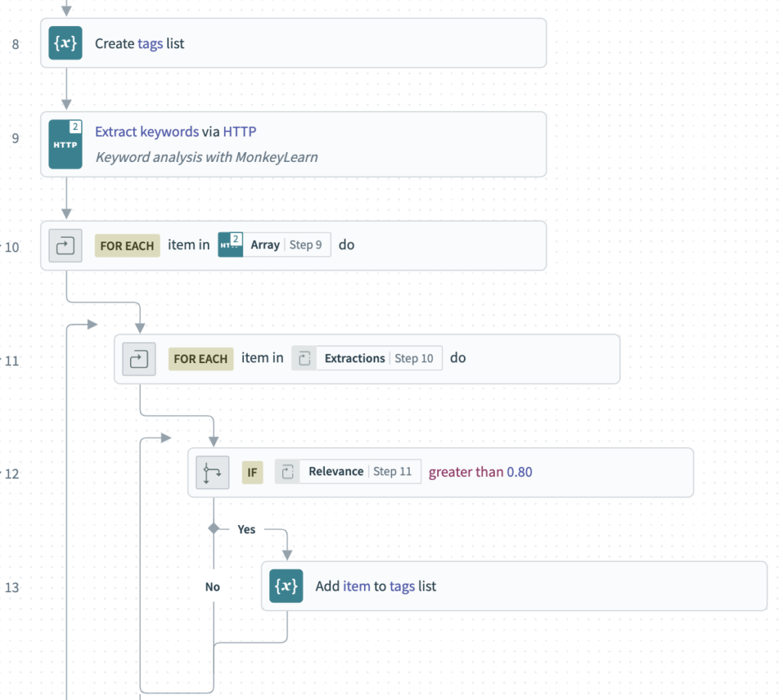Select the loop icon on step 10
The width and height of the screenshot is (783, 700).
pyautogui.click(x=65, y=245)
